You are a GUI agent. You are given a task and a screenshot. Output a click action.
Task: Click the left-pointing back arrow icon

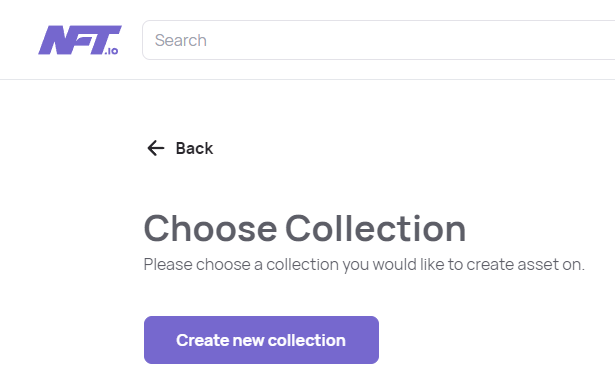click(156, 148)
